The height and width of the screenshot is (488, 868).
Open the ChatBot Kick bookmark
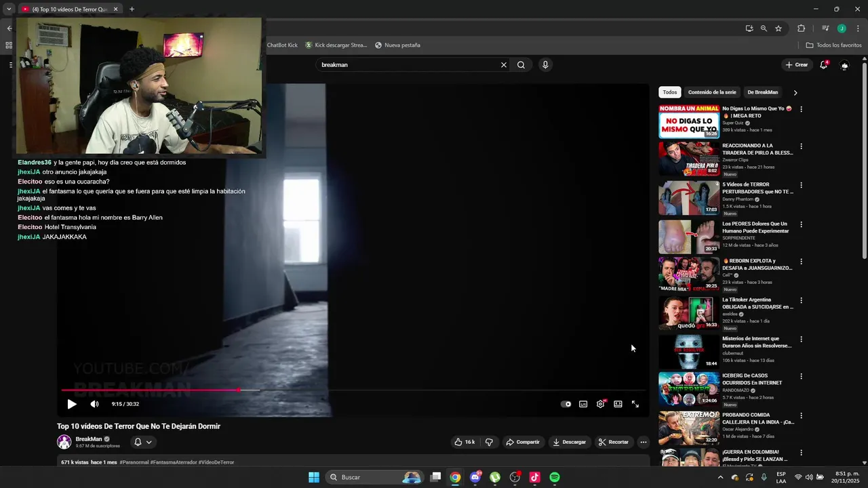[x=282, y=45]
